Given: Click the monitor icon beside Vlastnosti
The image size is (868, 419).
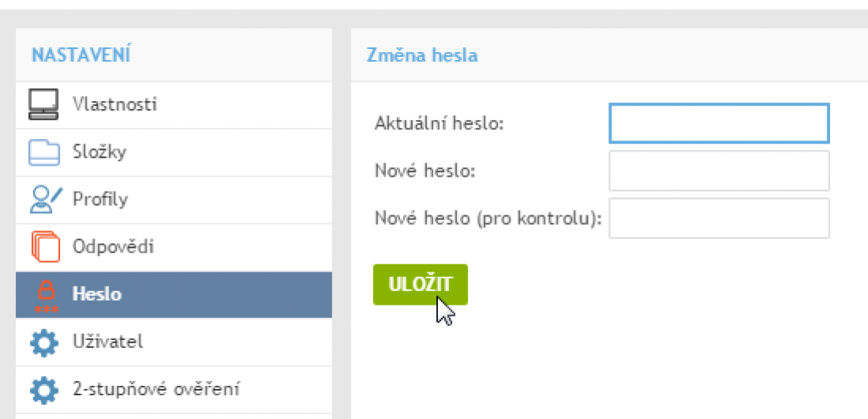Looking at the screenshot, I should click(x=44, y=104).
